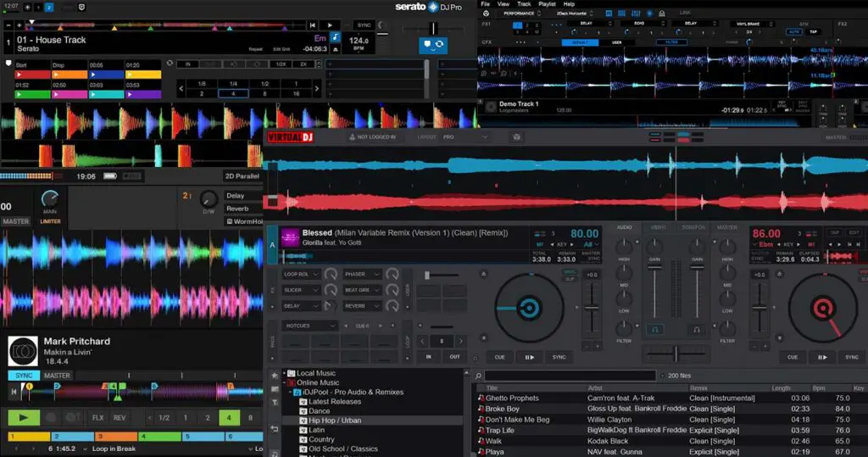Select the Ghetto Prophets track row
The image size is (868, 457).
coord(671,398)
